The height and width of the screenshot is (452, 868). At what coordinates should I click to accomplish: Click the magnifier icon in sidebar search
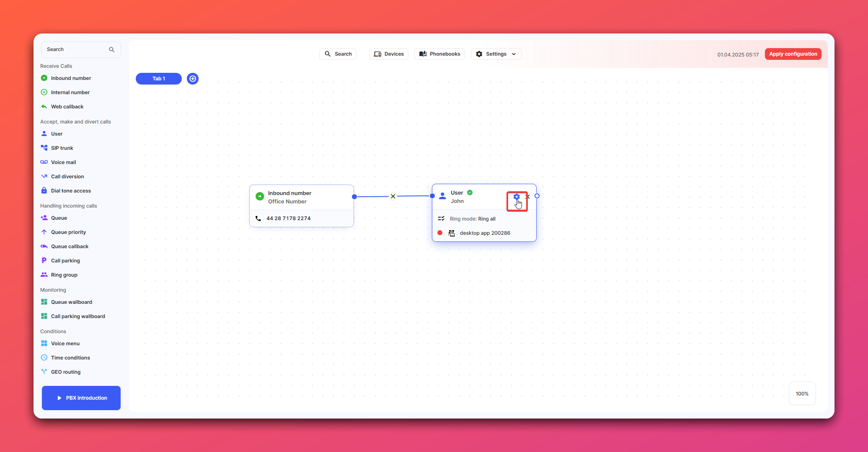pyautogui.click(x=112, y=49)
